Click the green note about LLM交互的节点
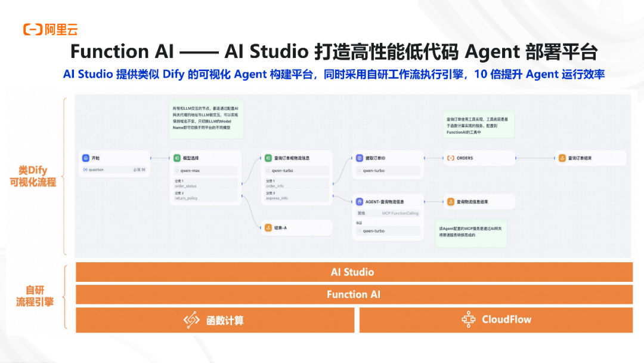 coord(206,118)
